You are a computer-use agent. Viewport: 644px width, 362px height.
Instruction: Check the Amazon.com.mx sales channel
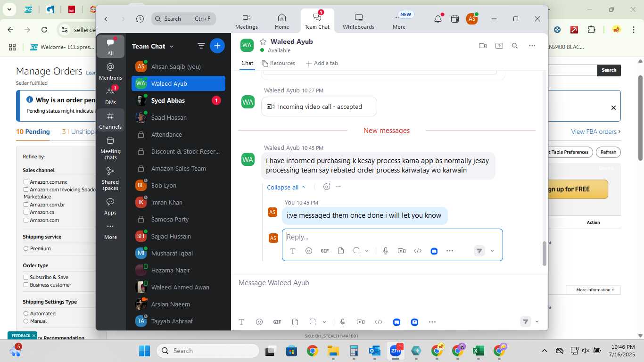tap(26, 182)
